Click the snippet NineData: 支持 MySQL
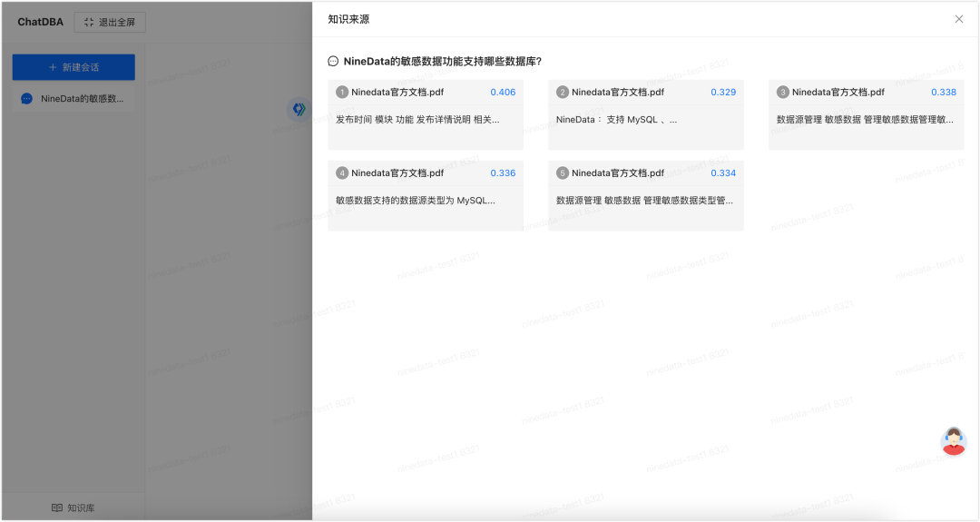This screenshot has width=980, height=522. (616, 120)
